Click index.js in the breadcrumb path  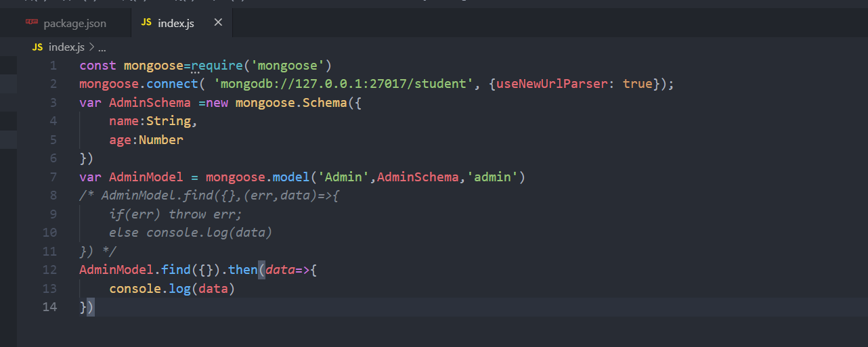click(x=66, y=47)
